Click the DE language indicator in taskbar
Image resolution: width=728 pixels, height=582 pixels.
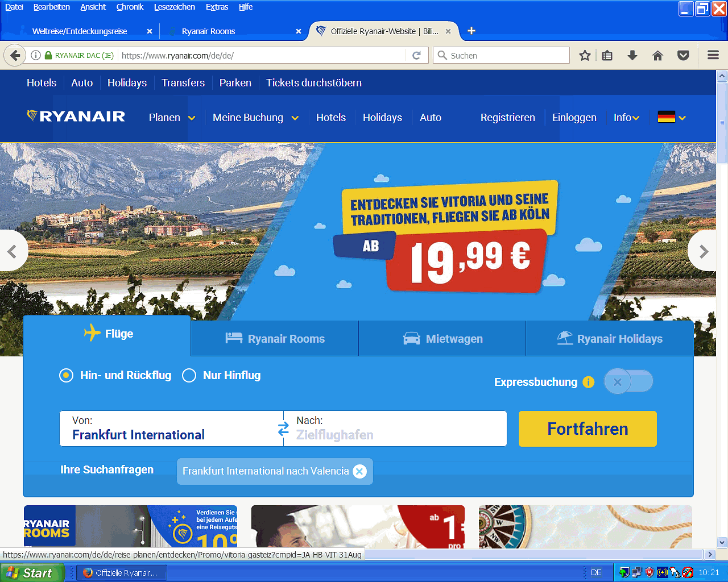pyautogui.click(x=596, y=572)
